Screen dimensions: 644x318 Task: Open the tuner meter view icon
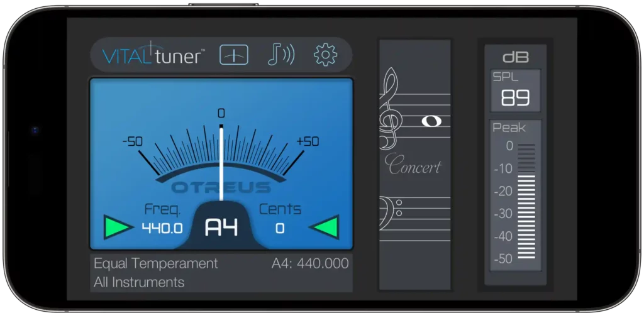pyautogui.click(x=233, y=55)
